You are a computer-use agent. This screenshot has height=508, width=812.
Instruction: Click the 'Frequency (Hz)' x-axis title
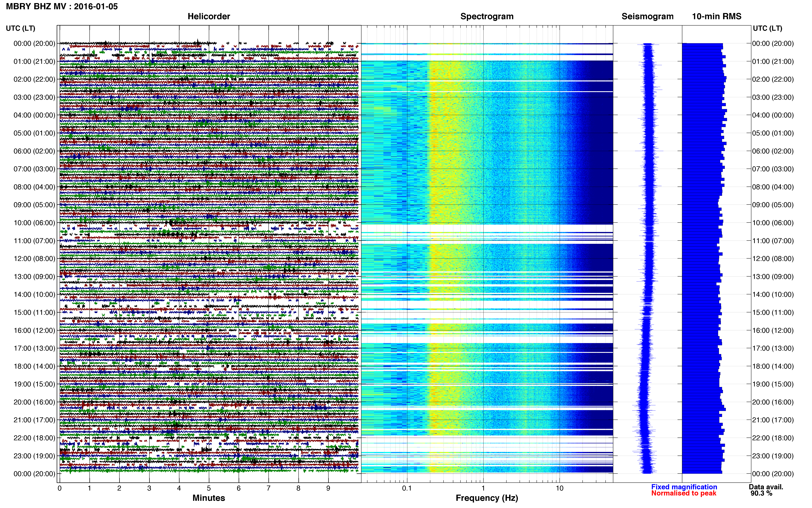(x=487, y=498)
